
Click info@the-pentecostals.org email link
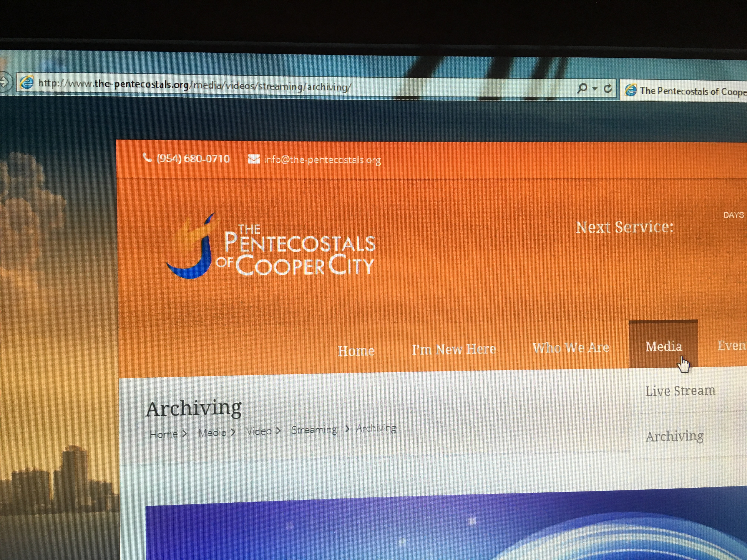coord(322,160)
